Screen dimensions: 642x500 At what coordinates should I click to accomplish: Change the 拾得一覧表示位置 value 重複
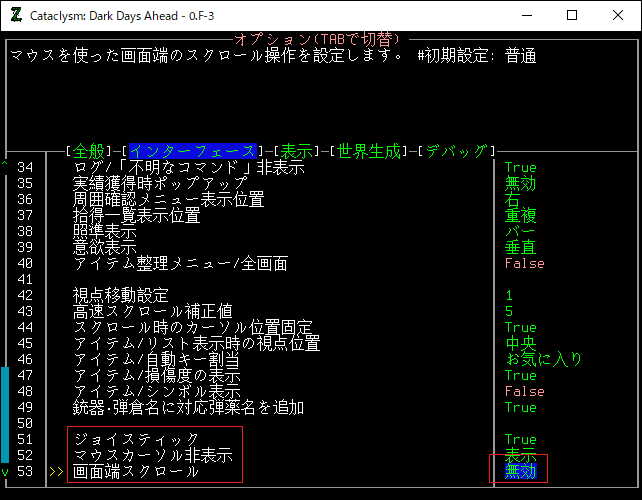point(520,215)
